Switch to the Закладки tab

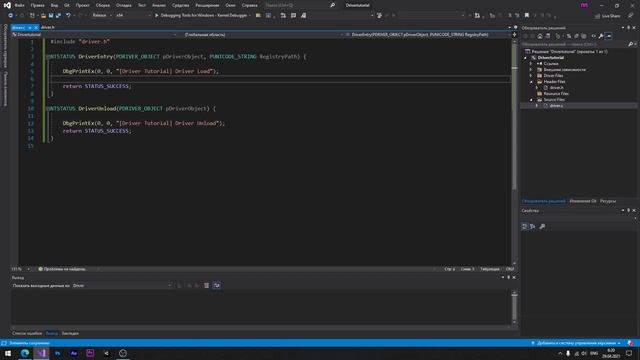coord(70,333)
